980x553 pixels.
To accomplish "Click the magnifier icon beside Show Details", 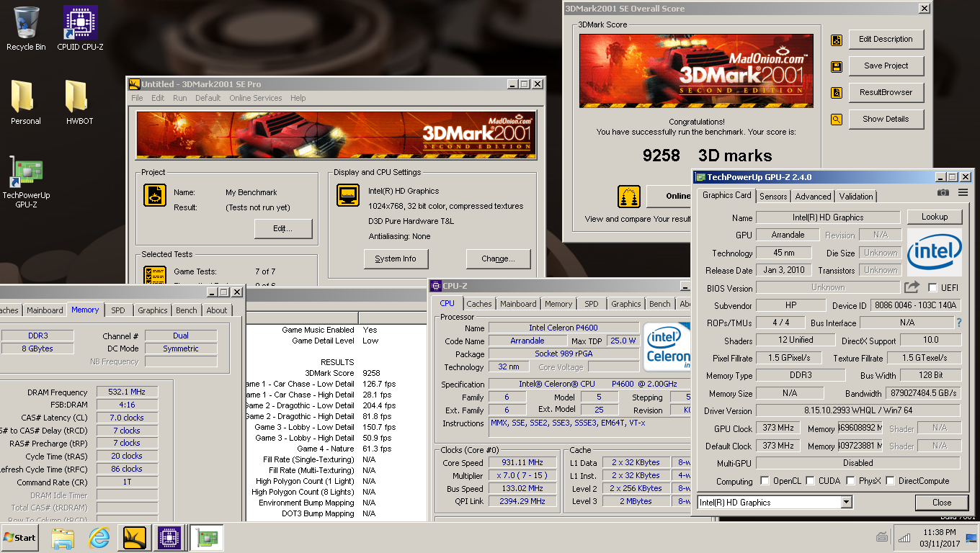I will [837, 120].
